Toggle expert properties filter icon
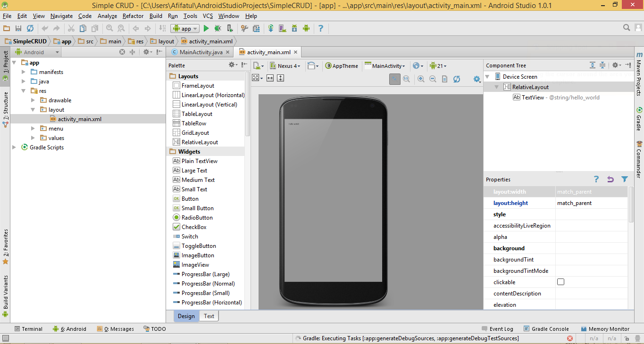The width and height of the screenshot is (644, 344). pyautogui.click(x=625, y=179)
